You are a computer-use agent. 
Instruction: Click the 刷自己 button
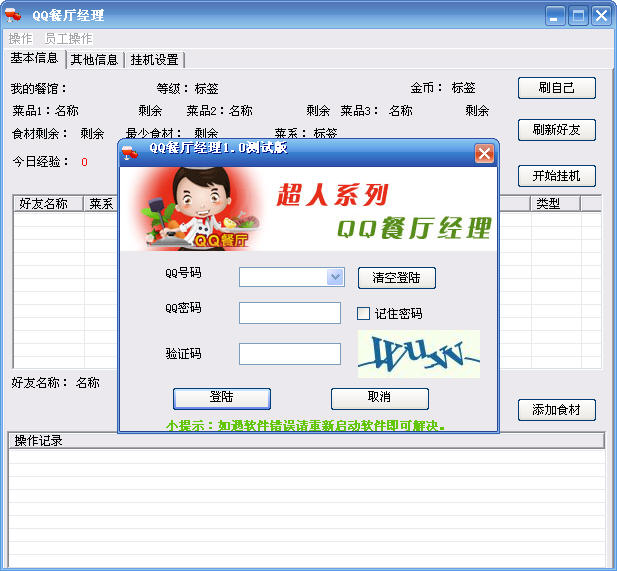tap(556, 88)
